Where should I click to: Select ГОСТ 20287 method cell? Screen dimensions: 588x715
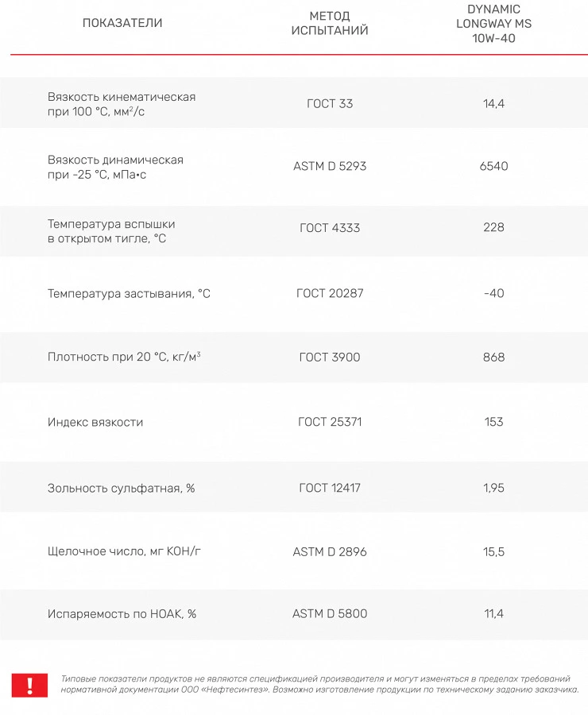[x=330, y=293]
